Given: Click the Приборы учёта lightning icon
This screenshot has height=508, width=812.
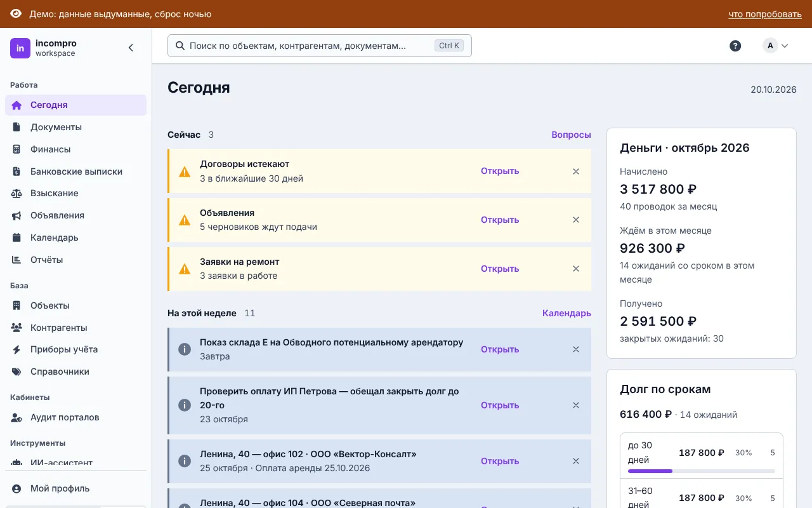Looking at the screenshot, I should coord(17,349).
